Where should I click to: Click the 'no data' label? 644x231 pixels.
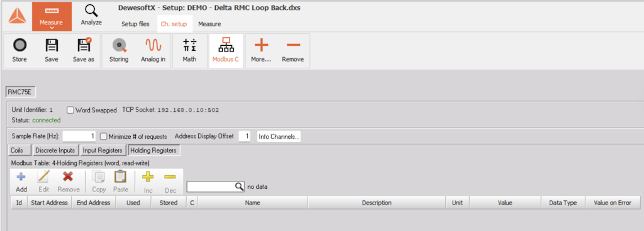(x=257, y=187)
